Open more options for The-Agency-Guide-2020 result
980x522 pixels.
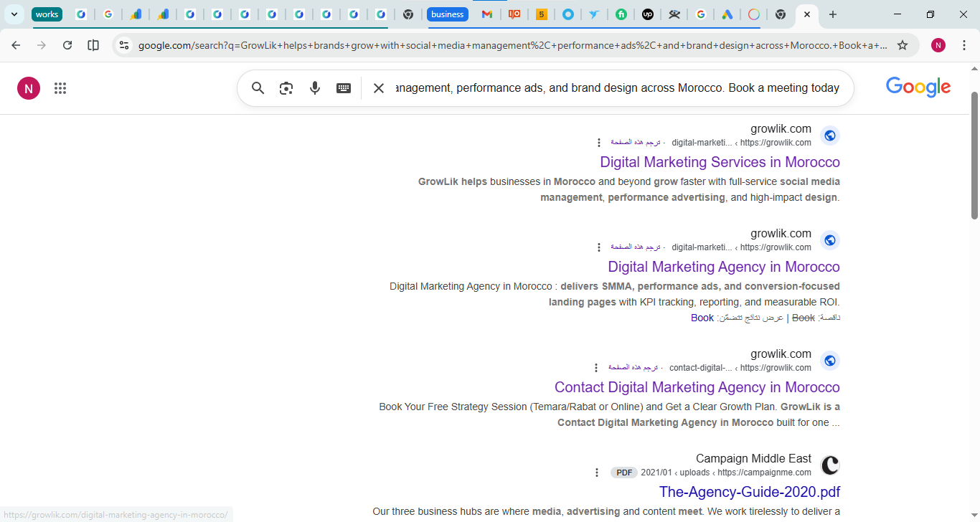tap(597, 473)
